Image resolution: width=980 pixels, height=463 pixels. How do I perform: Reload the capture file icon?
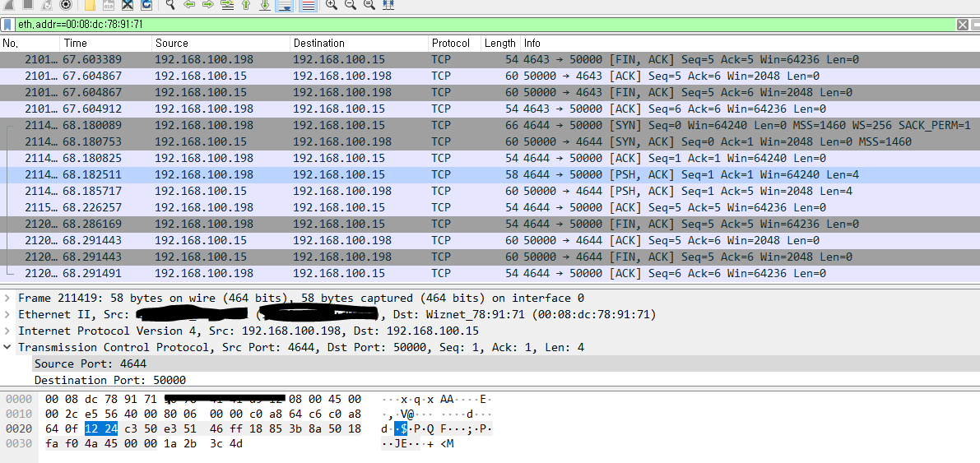146,5
